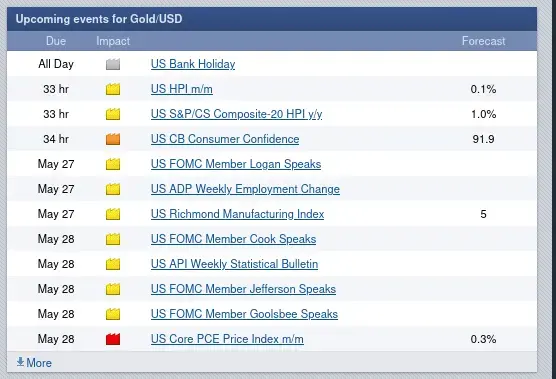Open US FOMC Member Goolsbee Speaks link
The width and height of the screenshot is (556, 379).
pos(244,314)
